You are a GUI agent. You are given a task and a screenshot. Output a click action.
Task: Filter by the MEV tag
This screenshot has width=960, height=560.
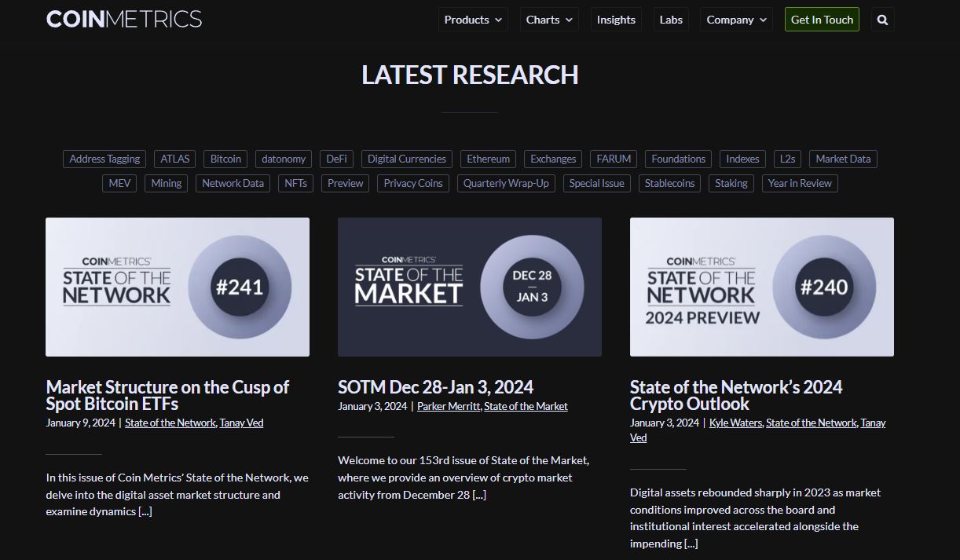(x=119, y=183)
